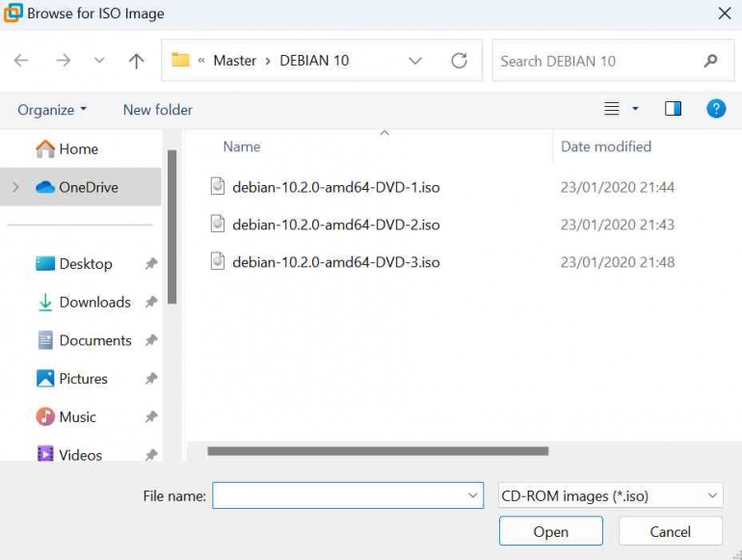Open the CD-ROM images file type dropdown

pos(610,495)
